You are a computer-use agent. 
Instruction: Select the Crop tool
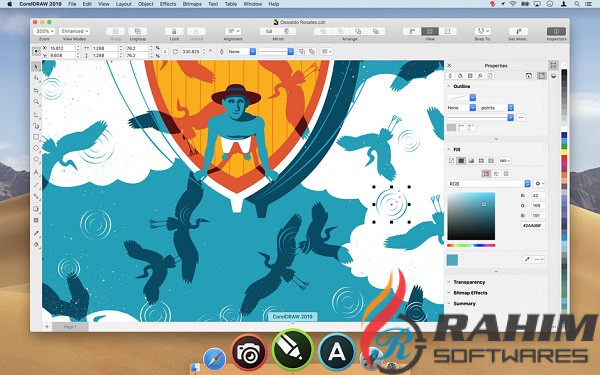click(36, 90)
